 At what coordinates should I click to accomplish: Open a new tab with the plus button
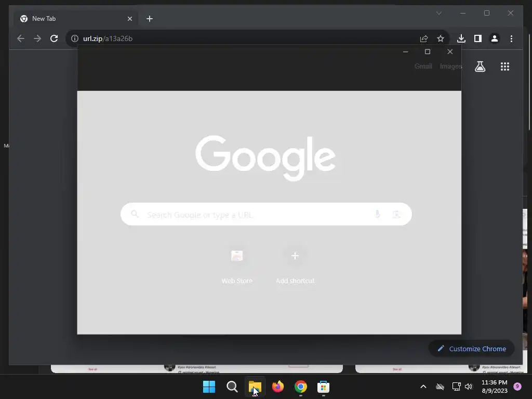(x=150, y=19)
